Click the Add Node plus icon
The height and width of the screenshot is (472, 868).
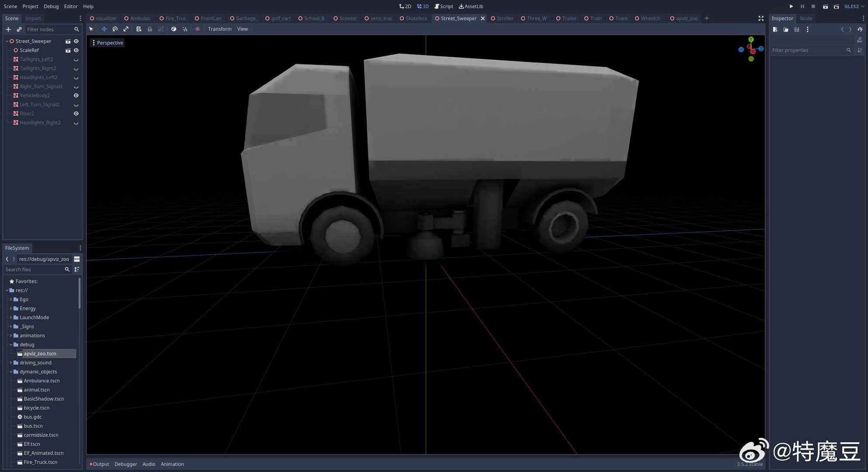[x=8, y=29]
